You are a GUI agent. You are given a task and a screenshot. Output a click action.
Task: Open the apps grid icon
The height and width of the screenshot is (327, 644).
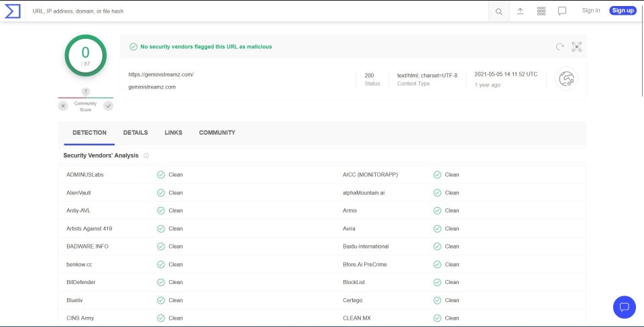(x=541, y=11)
